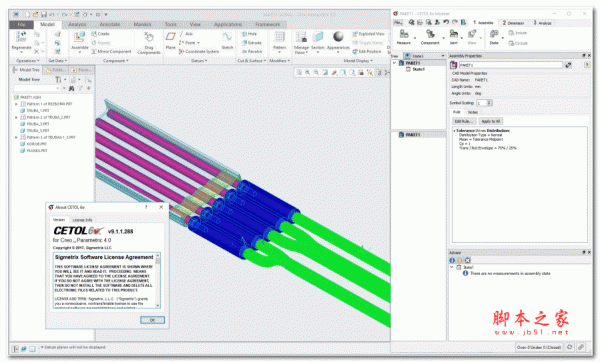This screenshot has width=600, height=363.
Task: Click the assembly name field containing PAKET1
Action: click(x=510, y=65)
